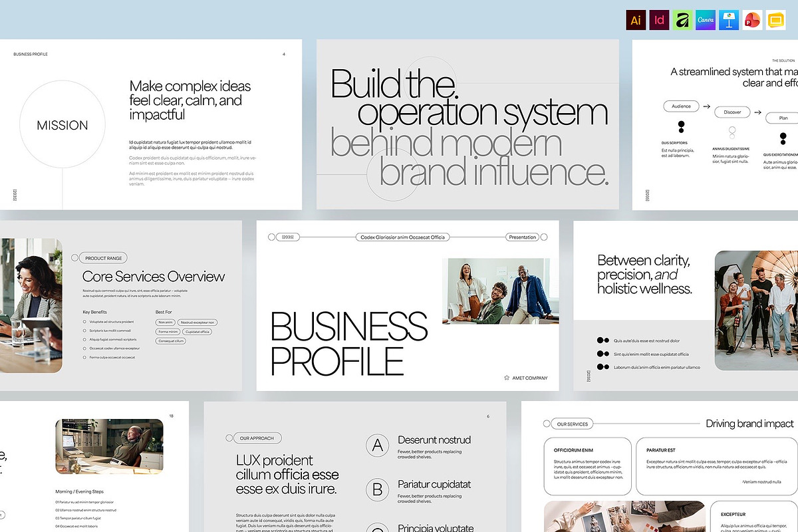Select the Deserunt nostrud item title
This screenshot has width=798, height=532.
coord(434,440)
